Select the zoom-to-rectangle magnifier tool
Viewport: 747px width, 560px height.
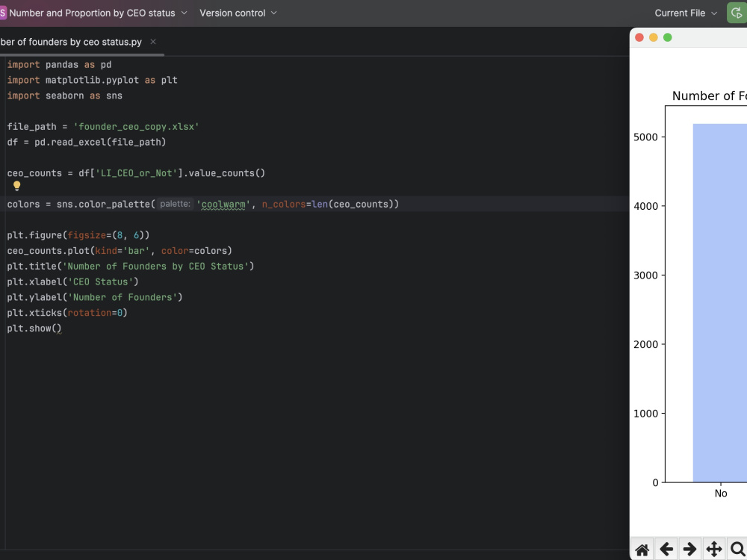[x=737, y=549]
